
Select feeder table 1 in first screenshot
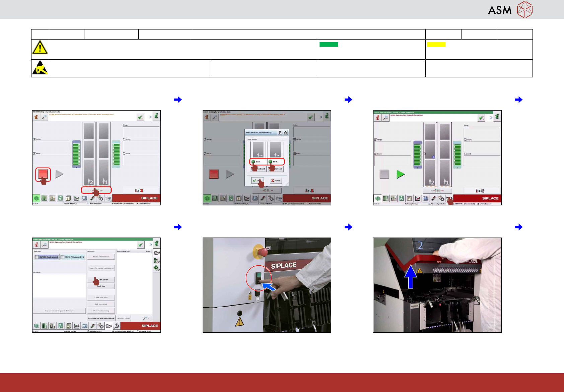116,154
